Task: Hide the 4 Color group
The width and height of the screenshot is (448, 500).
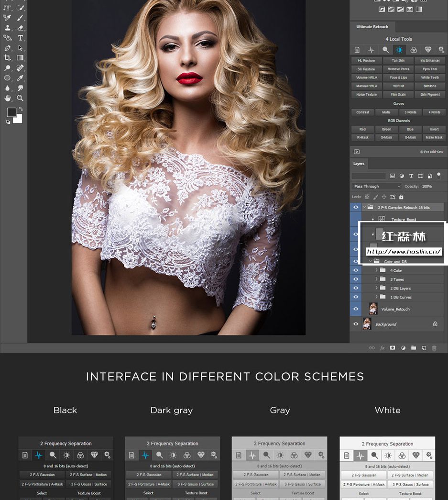Action: [356, 270]
